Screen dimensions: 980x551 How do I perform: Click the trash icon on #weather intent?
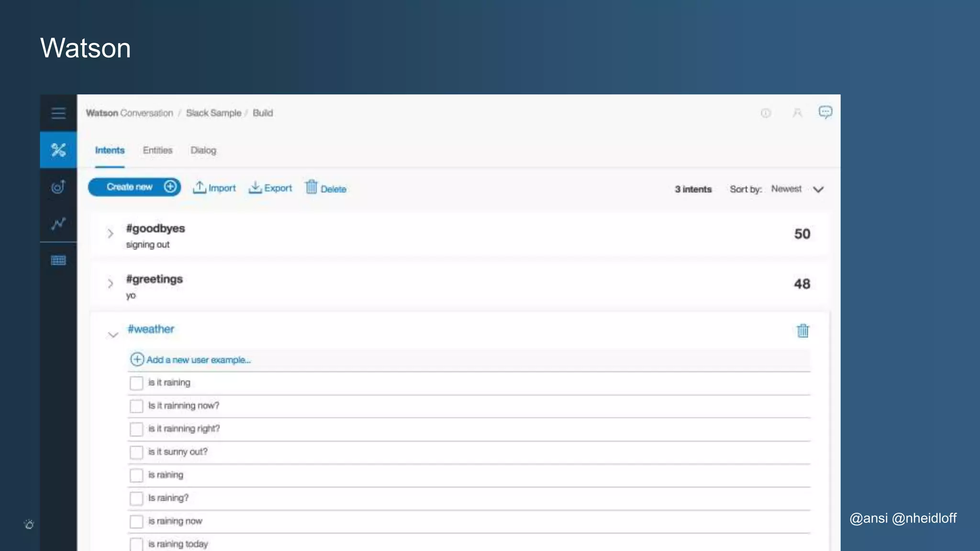coord(802,331)
